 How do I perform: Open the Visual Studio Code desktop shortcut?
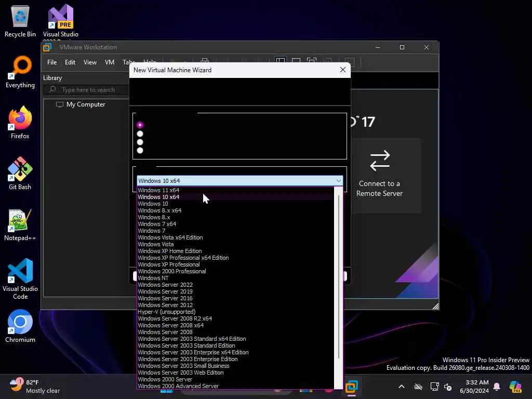click(x=20, y=279)
